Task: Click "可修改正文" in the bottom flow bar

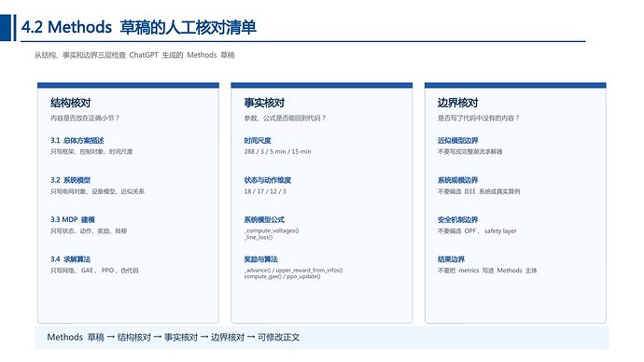Action: coord(279,338)
